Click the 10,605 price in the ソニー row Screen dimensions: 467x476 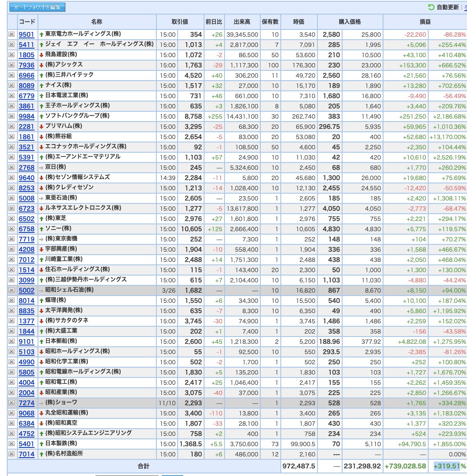click(x=191, y=229)
